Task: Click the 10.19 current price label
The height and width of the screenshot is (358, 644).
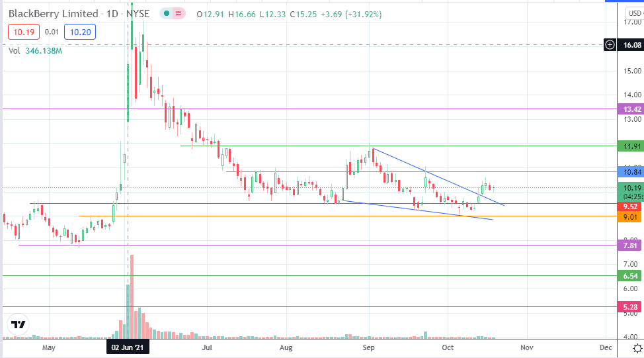Action: point(631,188)
